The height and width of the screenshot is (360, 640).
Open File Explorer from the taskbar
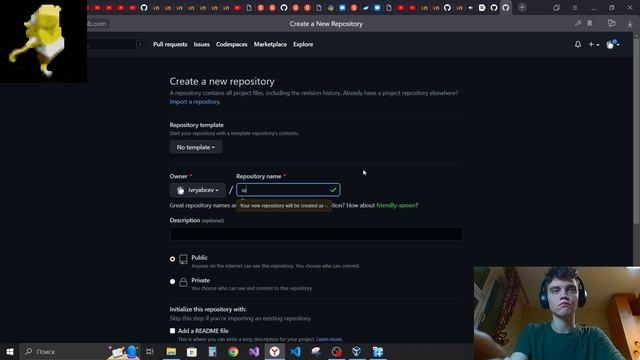pos(171,351)
